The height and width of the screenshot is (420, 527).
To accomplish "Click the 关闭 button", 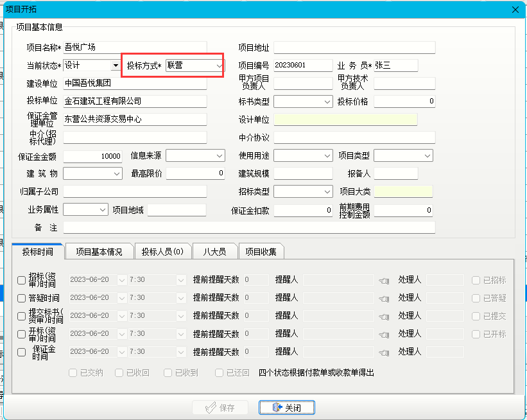I will pos(286,408).
